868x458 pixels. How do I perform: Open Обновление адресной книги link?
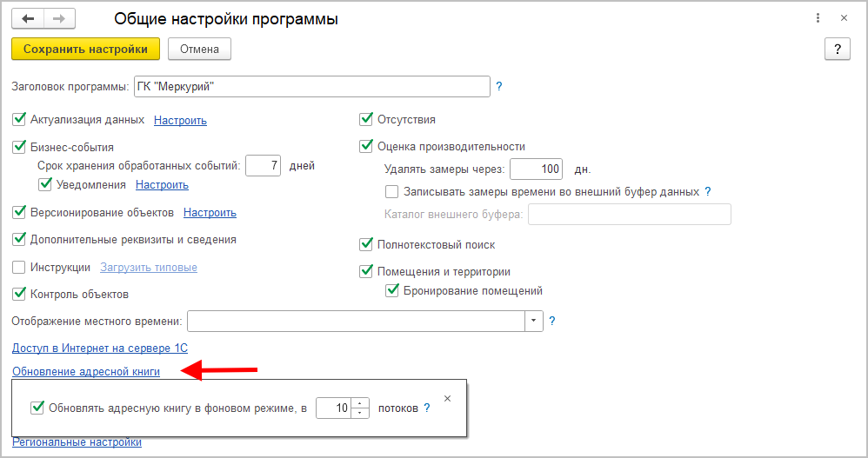coord(86,371)
